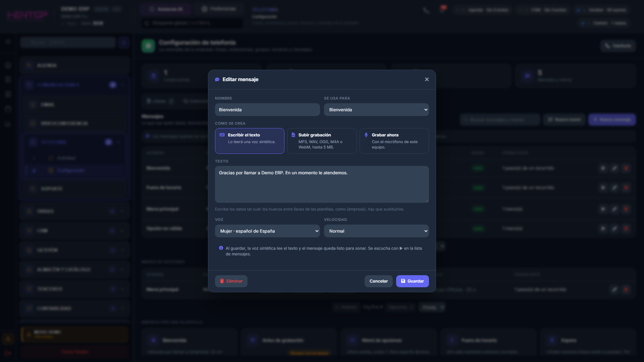Click the microphone icon in Grabar ahora

pyautogui.click(x=366, y=135)
